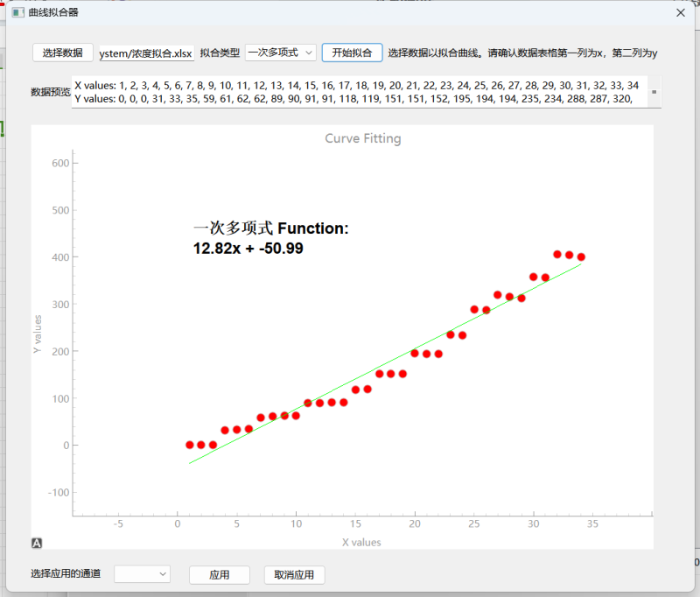
Task: Click the X-axis tick label 35
Action: 592,523
